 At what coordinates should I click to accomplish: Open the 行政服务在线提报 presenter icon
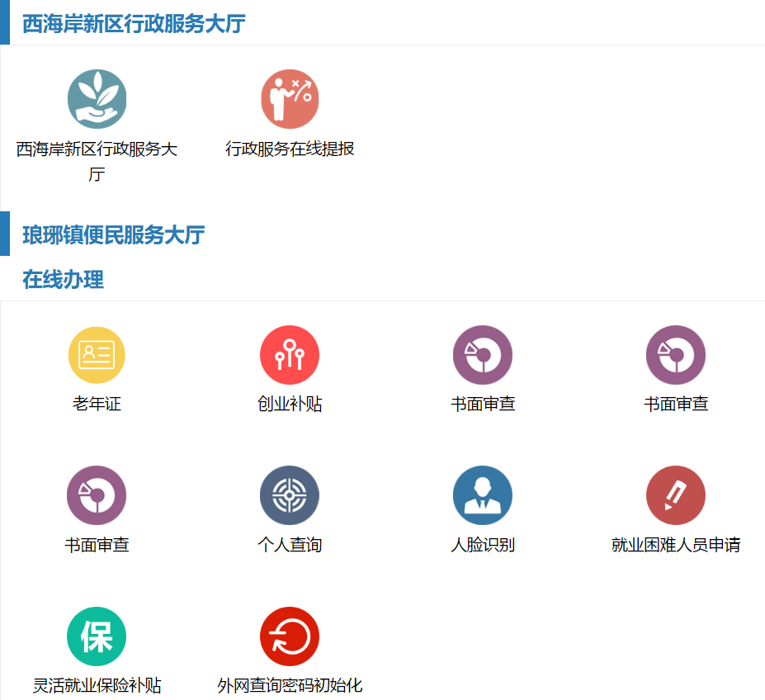290,99
